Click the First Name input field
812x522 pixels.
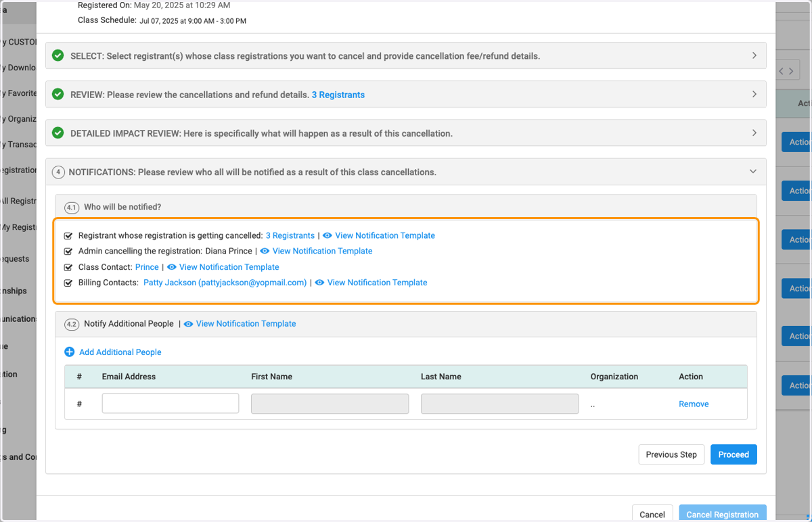[330, 404]
